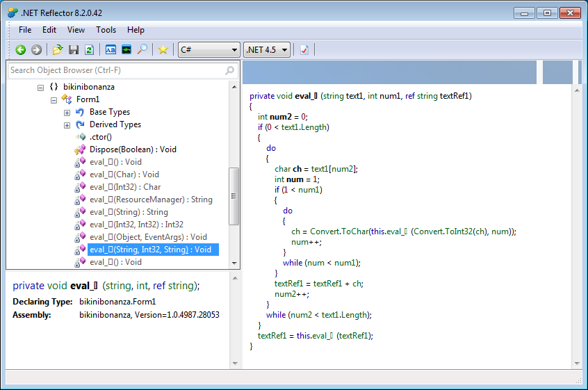Image resolution: width=588 pixels, height=390 pixels.
Task: Click the Save floppy disk icon
Action: pyautogui.click(x=74, y=49)
